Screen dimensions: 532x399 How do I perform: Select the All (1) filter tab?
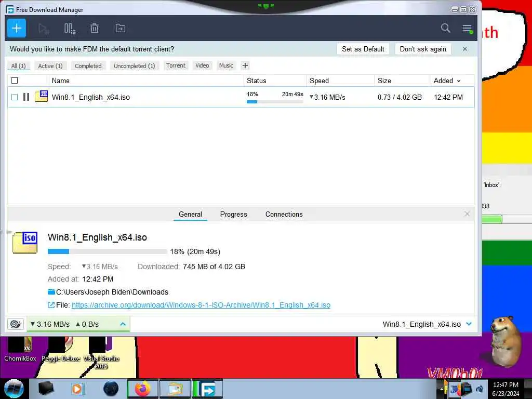point(19,66)
